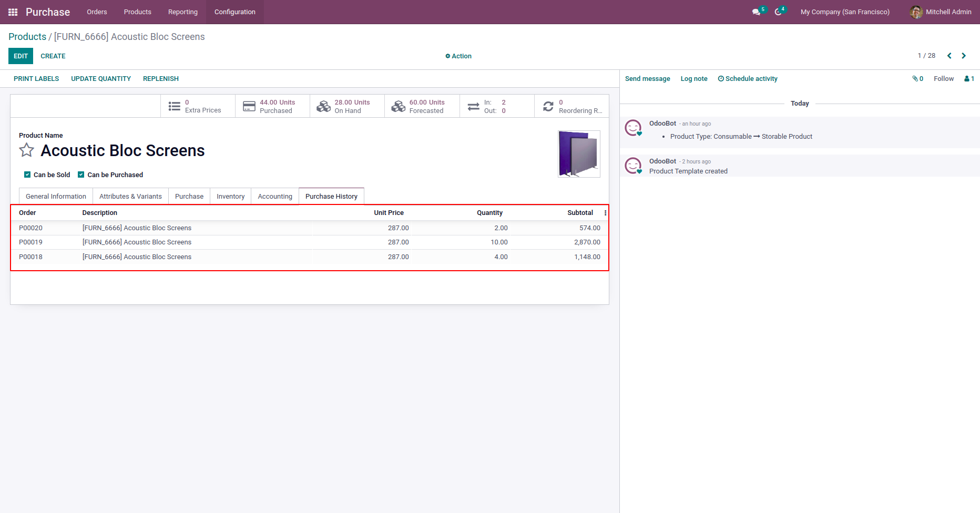Open My Company (San Francisco) switcher
The image size is (980, 513).
coord(845,12)
